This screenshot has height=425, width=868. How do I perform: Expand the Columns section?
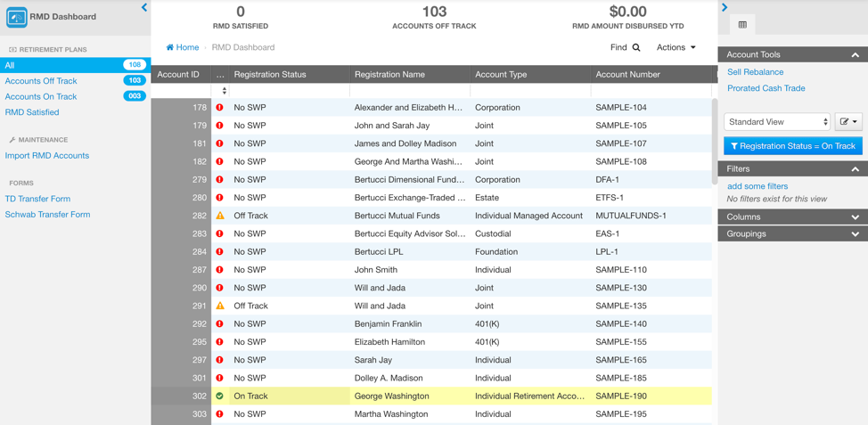[x=856, y=217]
